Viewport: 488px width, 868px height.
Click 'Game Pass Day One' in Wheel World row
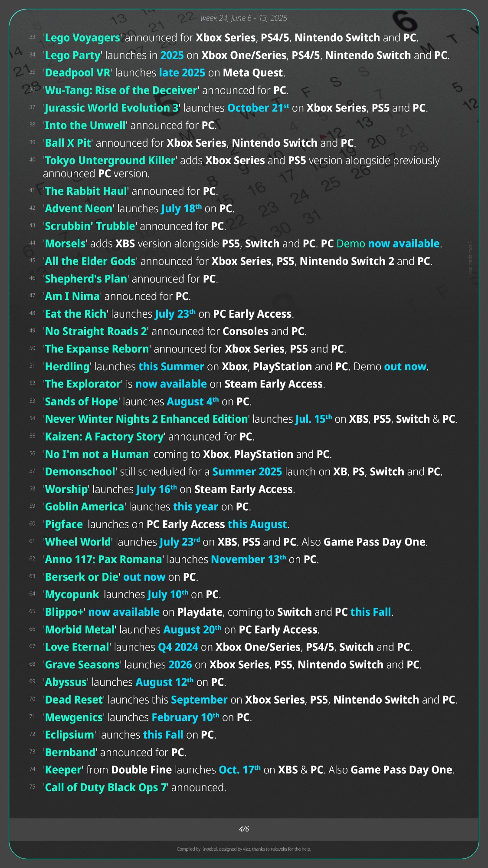[x=374, y=542]
